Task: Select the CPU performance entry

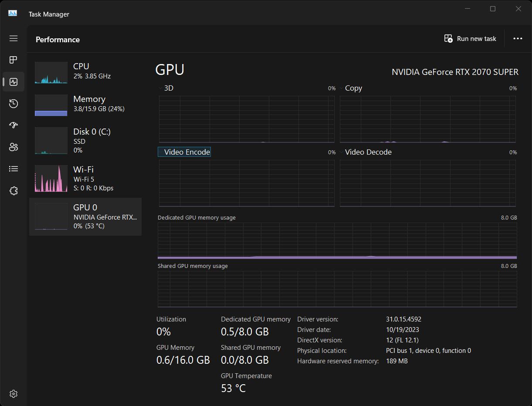Action: coord(85,72)
